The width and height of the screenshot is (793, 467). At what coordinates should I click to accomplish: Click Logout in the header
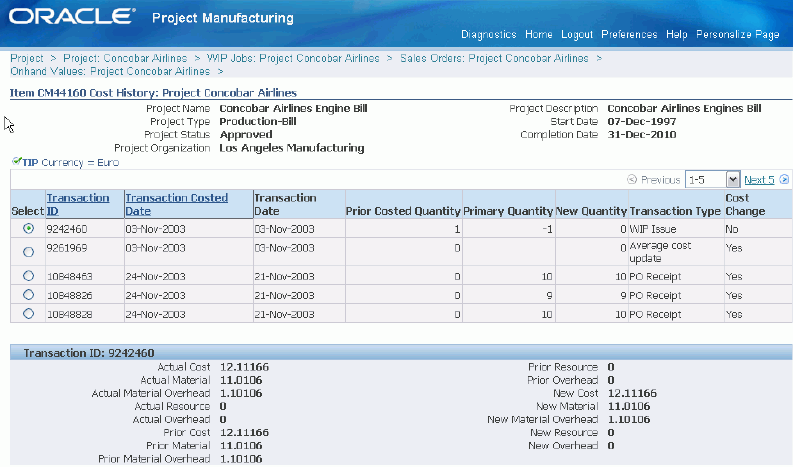[577, 34]
